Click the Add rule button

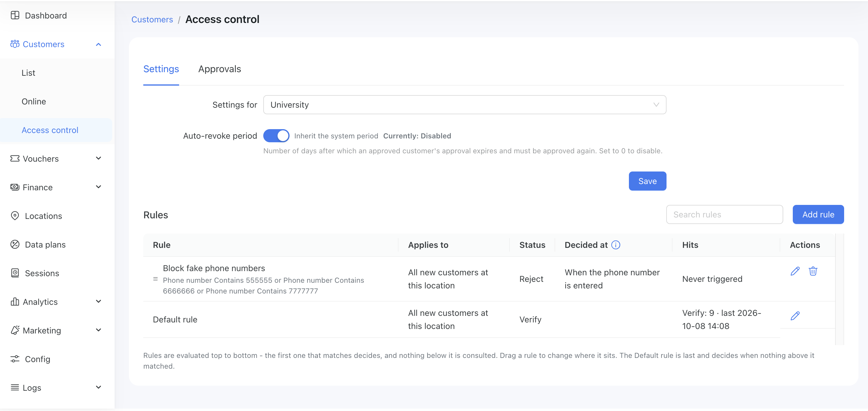[x=818, y=214]
